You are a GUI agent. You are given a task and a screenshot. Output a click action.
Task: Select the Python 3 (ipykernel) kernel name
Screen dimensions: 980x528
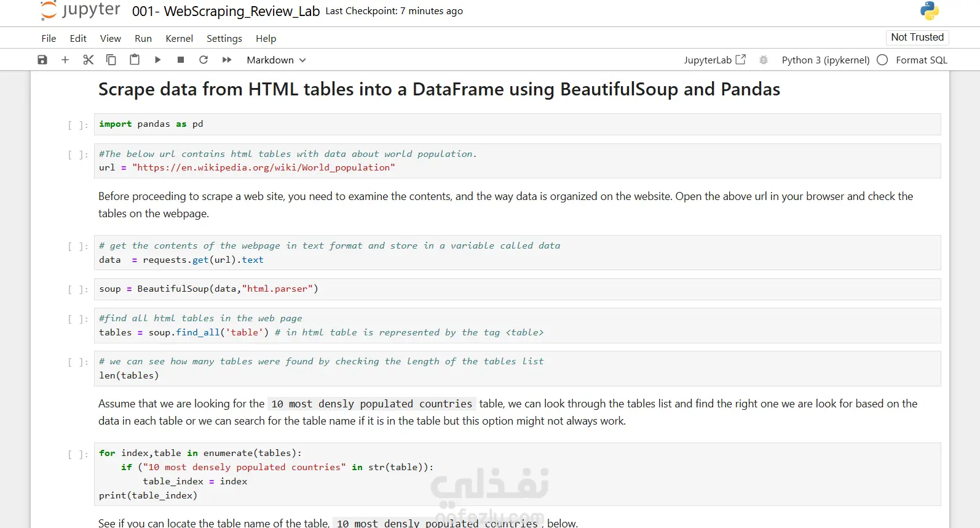point(825,60)
